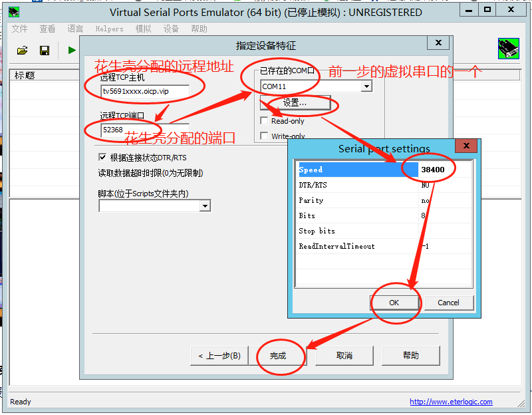
Task: Start emulation with the green play icon
Action: [72, 51]
